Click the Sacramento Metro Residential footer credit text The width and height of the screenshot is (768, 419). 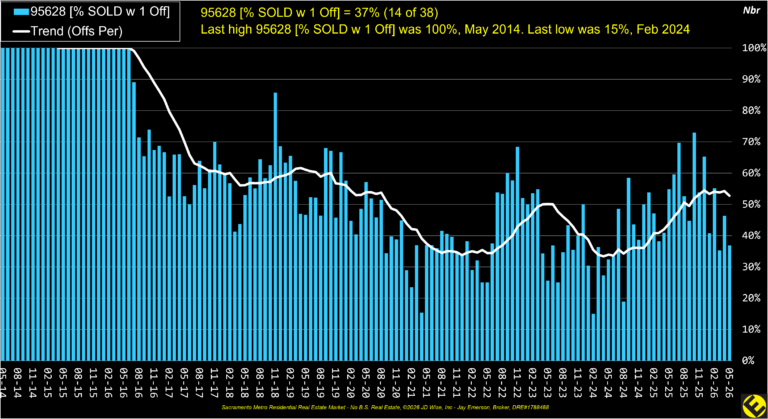387,407
